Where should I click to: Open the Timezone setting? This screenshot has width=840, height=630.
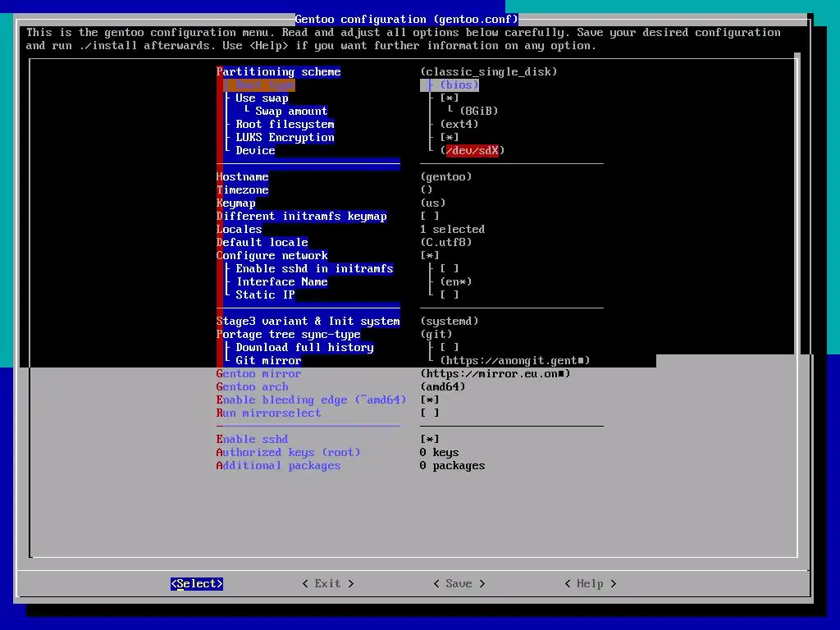tap(242, 189)
